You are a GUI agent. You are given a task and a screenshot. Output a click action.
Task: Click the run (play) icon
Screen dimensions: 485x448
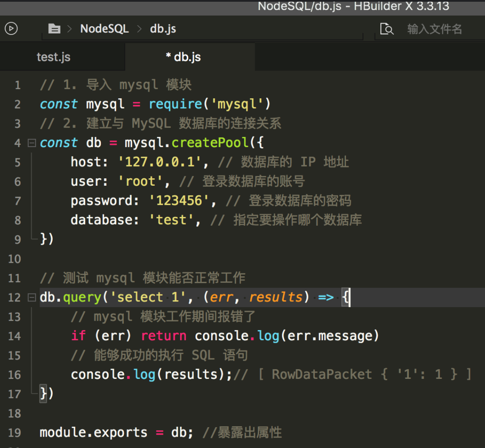11,29
